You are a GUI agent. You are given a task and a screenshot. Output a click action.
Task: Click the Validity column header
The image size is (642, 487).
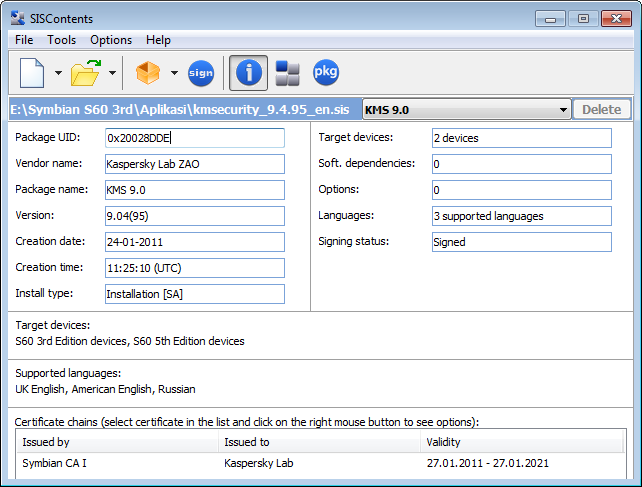[522, 442]
